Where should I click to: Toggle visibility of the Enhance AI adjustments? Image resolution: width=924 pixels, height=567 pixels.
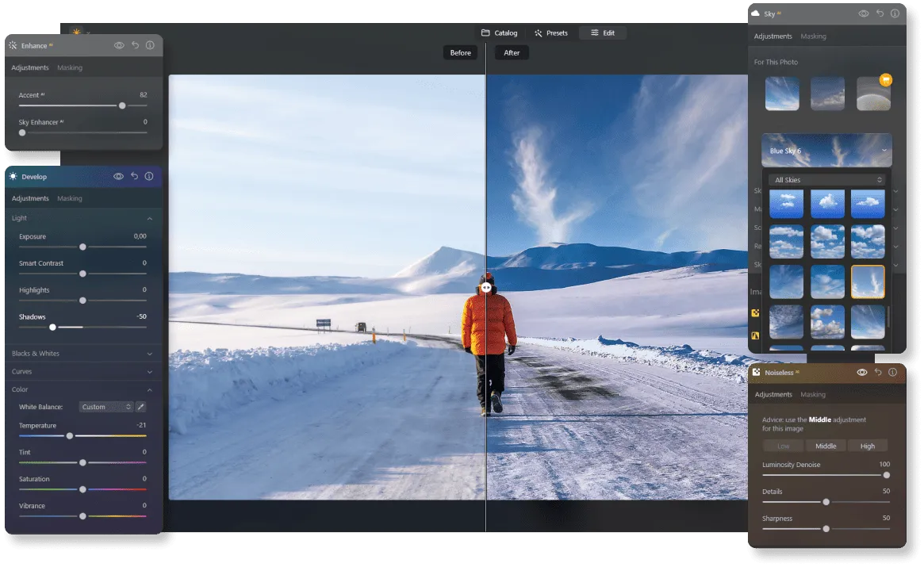118,45
